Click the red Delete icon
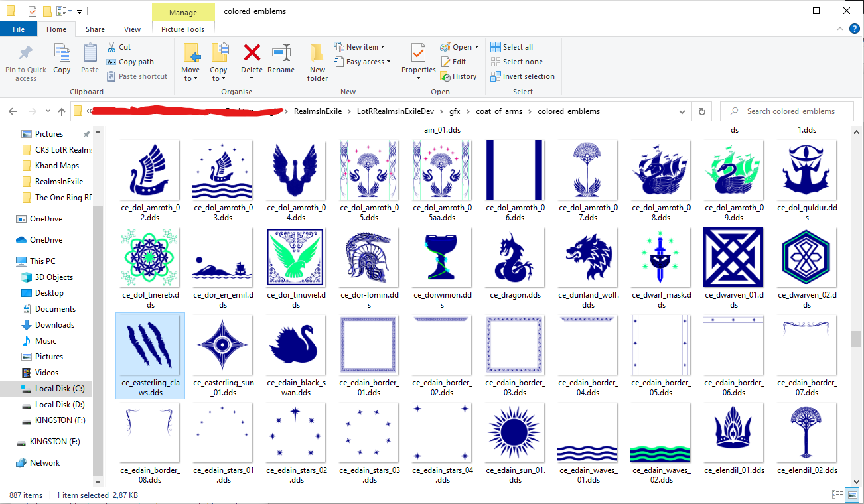The image size is (864, 504). point(252,52)
